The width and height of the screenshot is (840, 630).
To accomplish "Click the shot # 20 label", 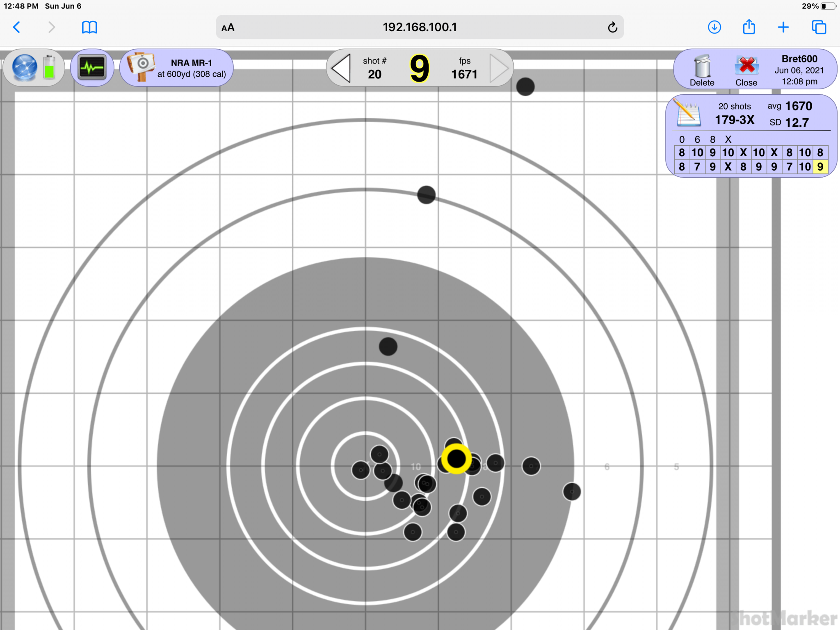I will [374, 68].
